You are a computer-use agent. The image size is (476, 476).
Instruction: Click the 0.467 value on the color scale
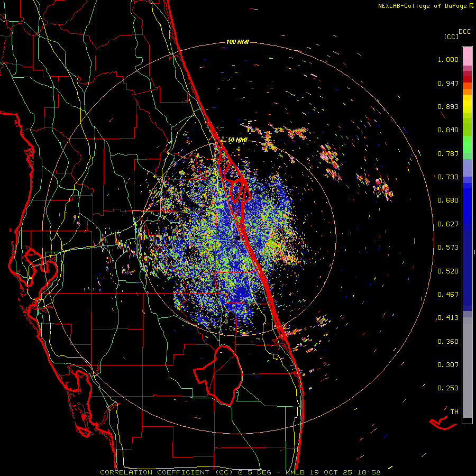[x=448, y=295]
